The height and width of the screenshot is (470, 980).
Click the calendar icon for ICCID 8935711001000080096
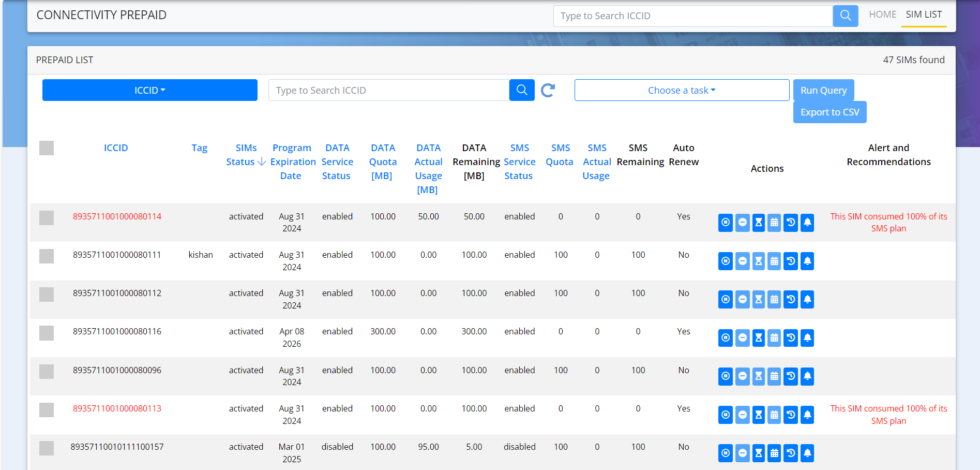[x=774, y=376]
